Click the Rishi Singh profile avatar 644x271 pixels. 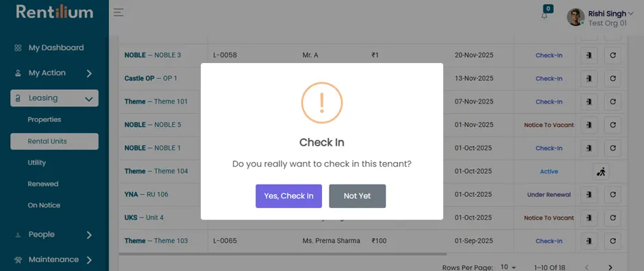tap(575, 17)
